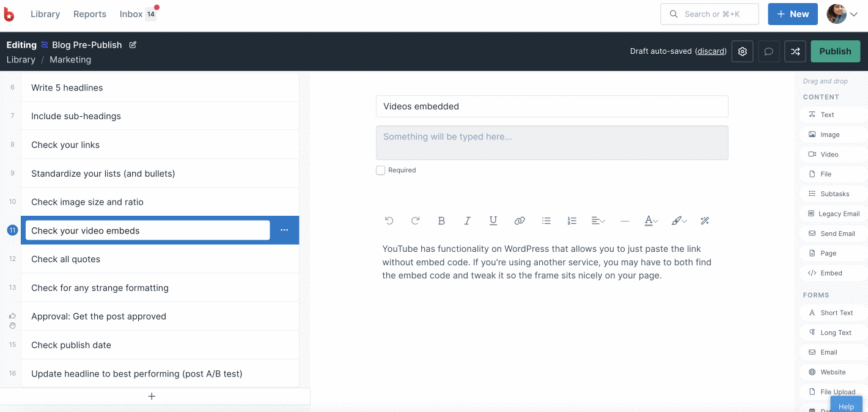
Task: Add an Embed content widget
Action: pos(834,273)
